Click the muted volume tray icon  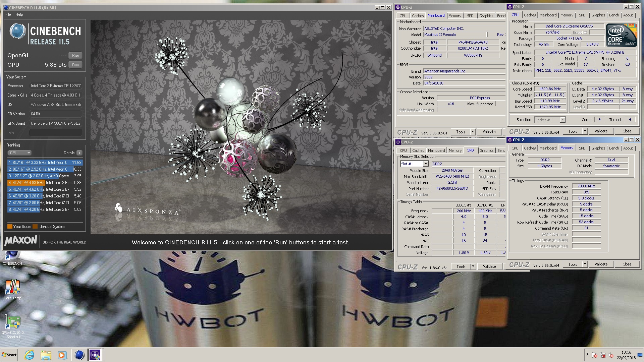click(x=610, y=355)
